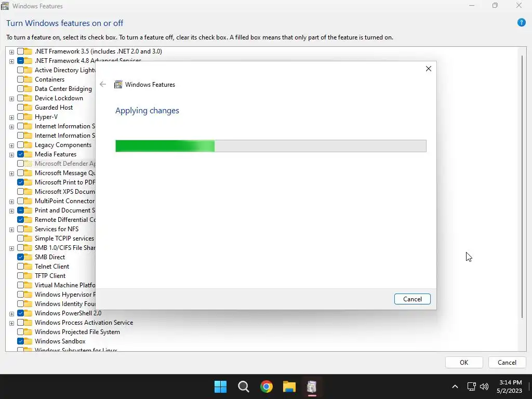This screenshot has width=532, height=399.
Task: Expand the Hyper-V node
Action: point(11,117)
